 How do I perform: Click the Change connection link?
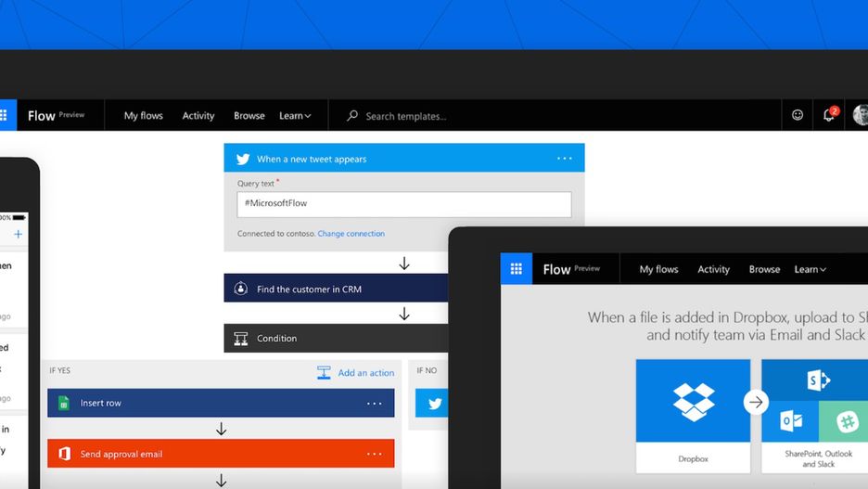pos(351,234)
